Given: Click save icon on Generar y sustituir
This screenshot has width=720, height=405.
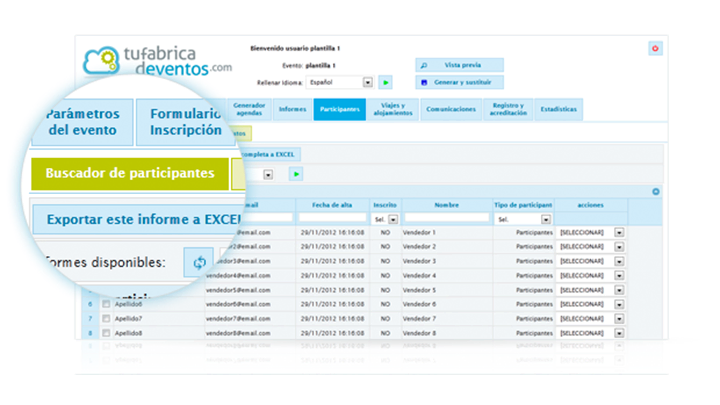Looking at the screenshot, I should [x=424, y=82].
